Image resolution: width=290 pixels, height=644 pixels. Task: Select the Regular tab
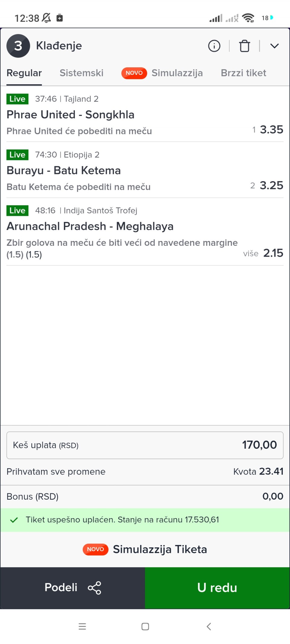[24, 73]
